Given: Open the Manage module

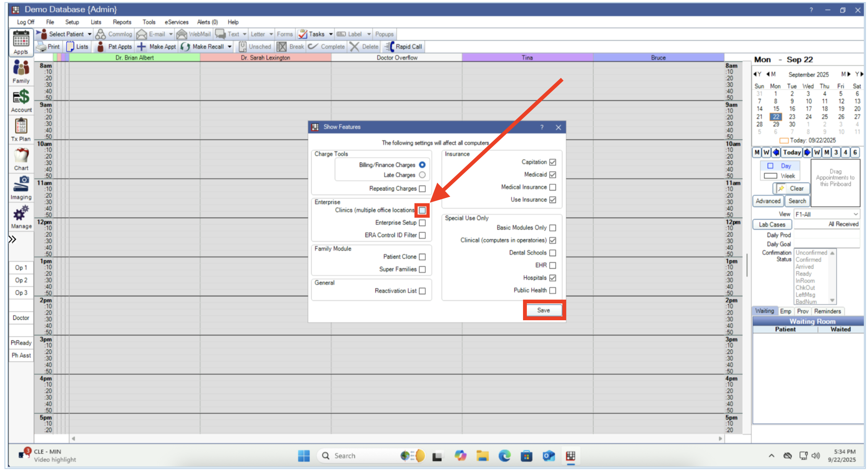Looking at the screenshot, I should coord(21,216).
